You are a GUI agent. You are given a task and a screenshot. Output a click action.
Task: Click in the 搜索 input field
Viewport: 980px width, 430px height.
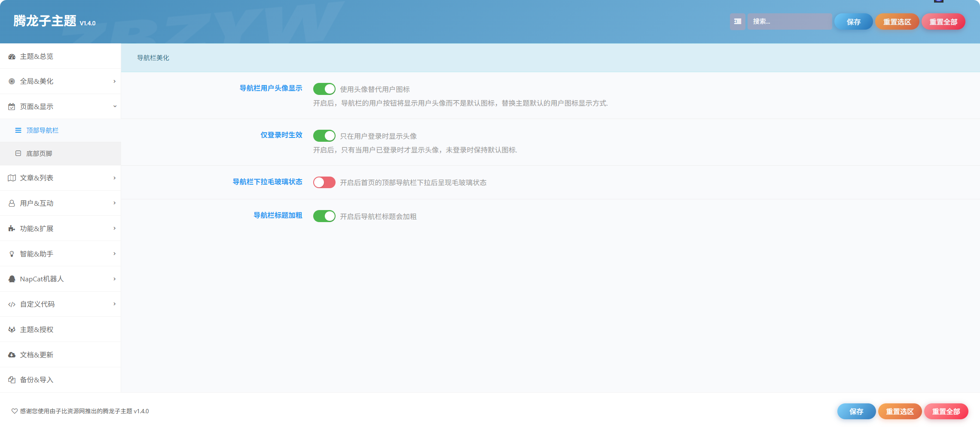[790, 21]
